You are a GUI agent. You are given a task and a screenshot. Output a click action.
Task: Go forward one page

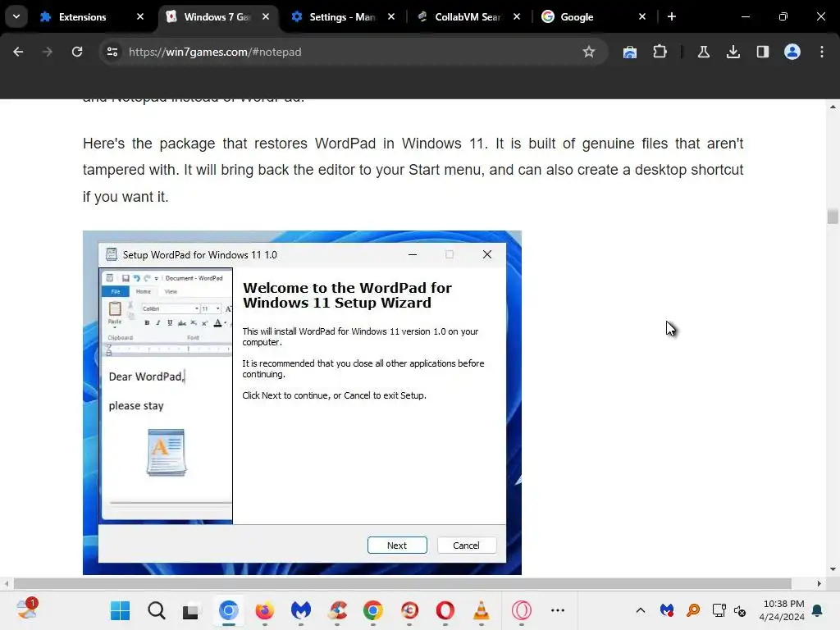48,52
